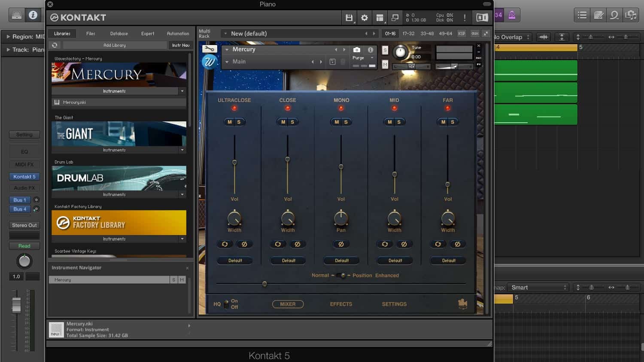Open the New (default) multi dropdown
The image size is (644, 362).
225,33
